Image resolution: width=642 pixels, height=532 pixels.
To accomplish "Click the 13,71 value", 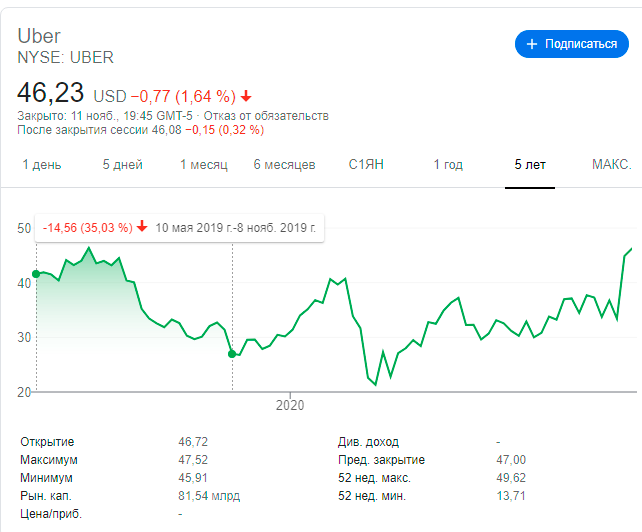I will (x=511, y=496).
